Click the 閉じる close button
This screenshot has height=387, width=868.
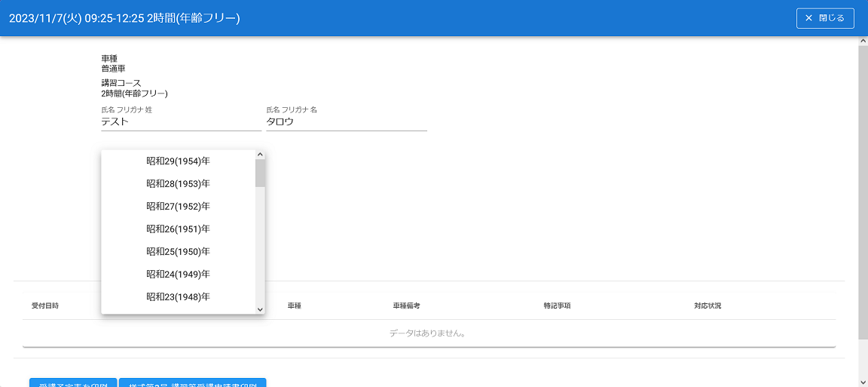click(x=824, y=18)
